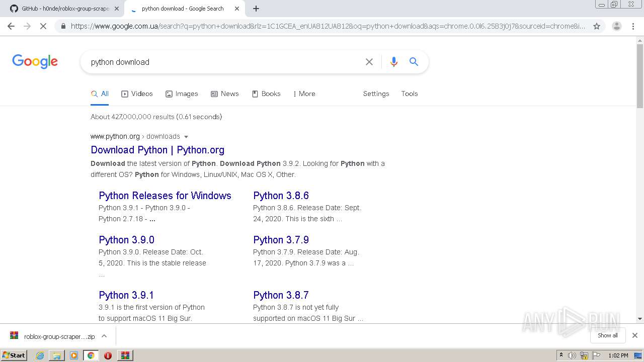
Task: Open downloaded roblox-group-scraper zip file
Action: pyautogui.click(x=53, y=336)
